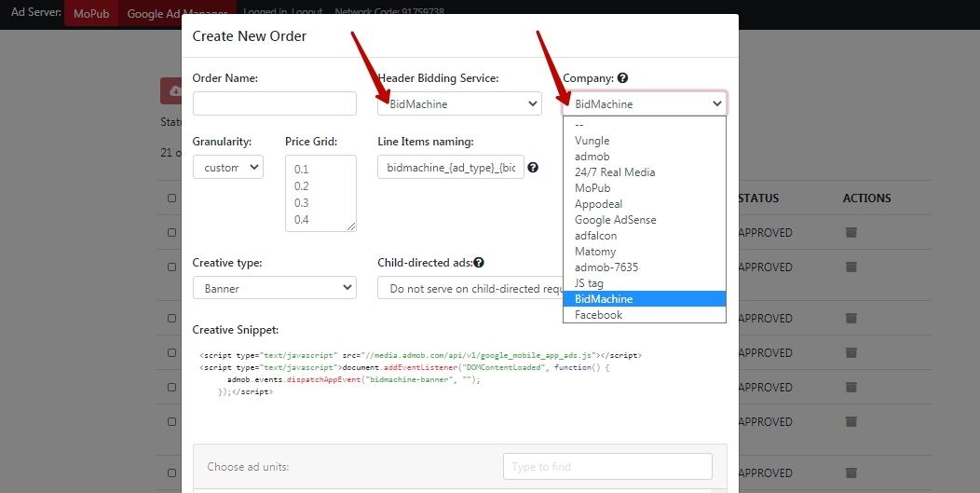This screenshot has height=493, width=980.
Task: Choose Matomy from the company list
Action: click(x=645, y=252)
